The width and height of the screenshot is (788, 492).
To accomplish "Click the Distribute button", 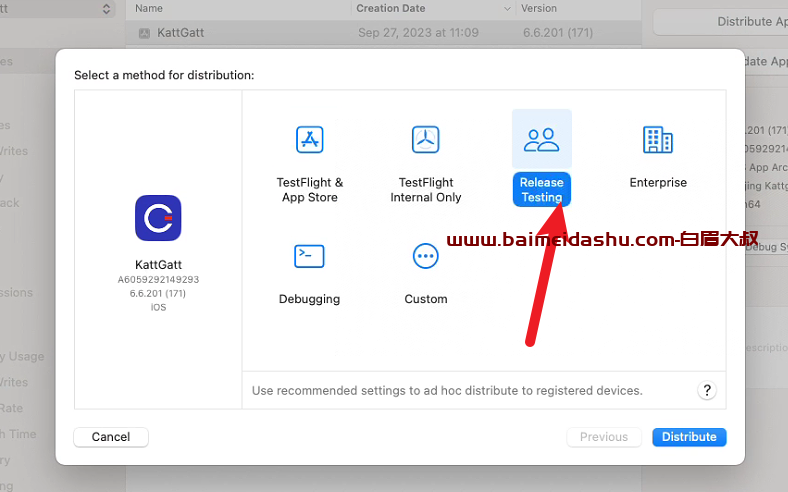I will click(689, 437).
